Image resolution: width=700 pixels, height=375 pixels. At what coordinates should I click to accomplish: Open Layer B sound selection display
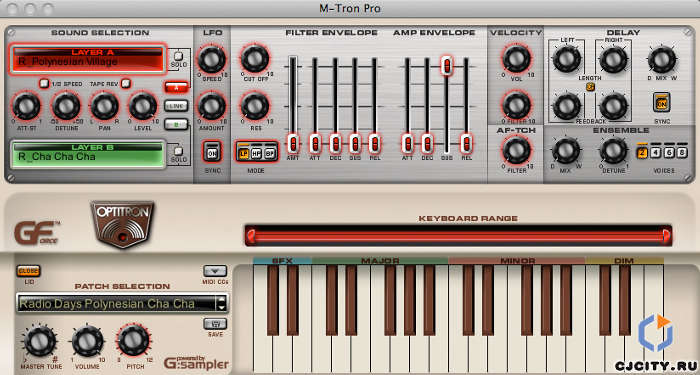click(88, 154)
